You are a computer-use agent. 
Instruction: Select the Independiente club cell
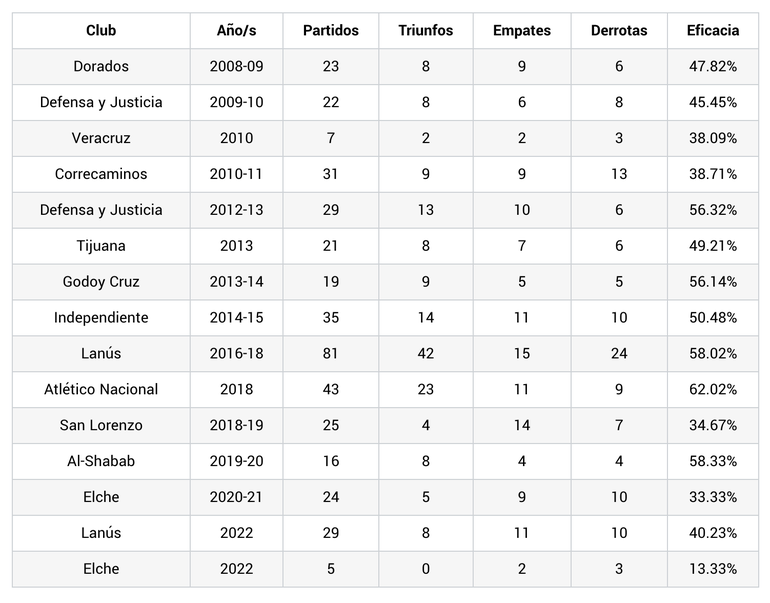pos(101,318)
